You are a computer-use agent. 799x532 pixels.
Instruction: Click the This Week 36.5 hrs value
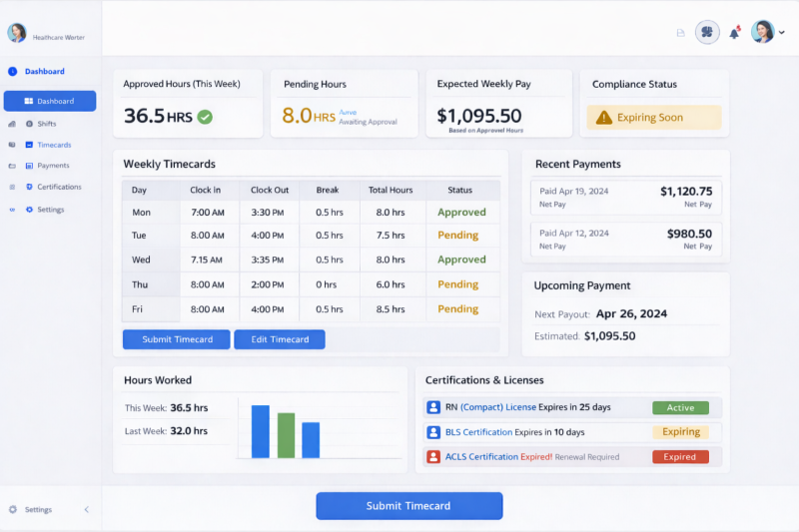coord(189,408)
